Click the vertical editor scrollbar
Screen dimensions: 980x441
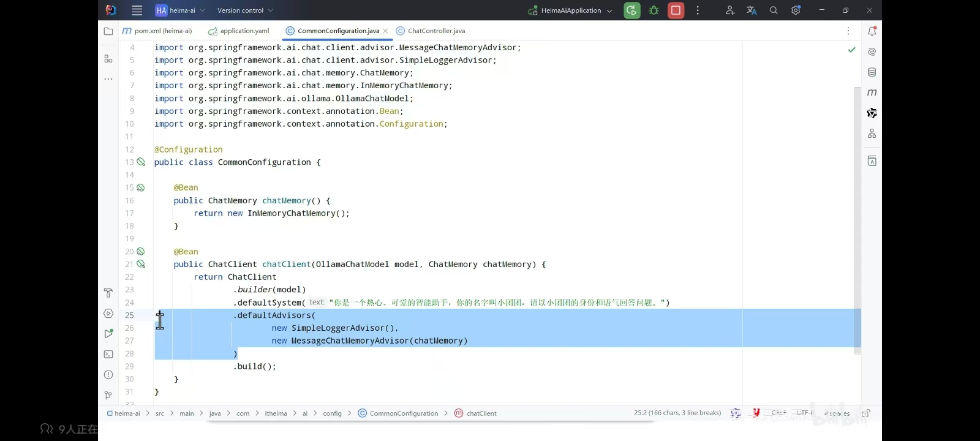858,221
